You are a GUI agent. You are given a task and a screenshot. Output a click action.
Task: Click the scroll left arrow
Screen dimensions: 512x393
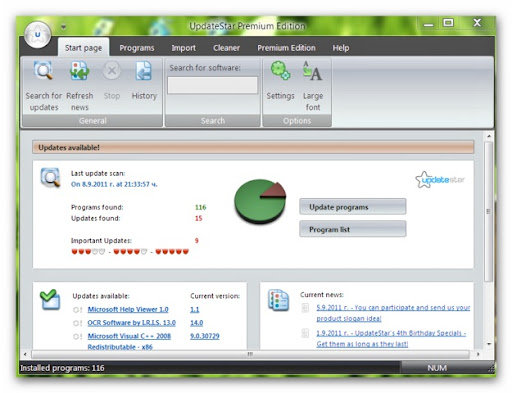25,354
